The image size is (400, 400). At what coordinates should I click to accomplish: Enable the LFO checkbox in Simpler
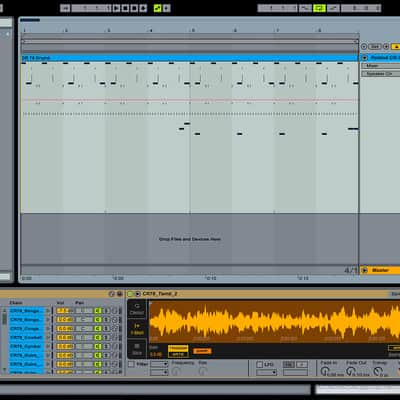pyautogui.click(x=260, y=364)
